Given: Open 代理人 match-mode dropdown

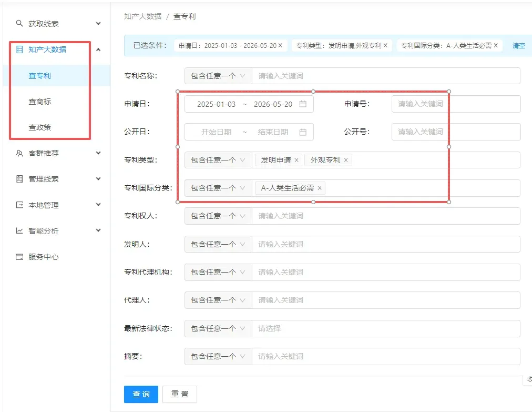Looking at the screenshot, I should [218, 300].
